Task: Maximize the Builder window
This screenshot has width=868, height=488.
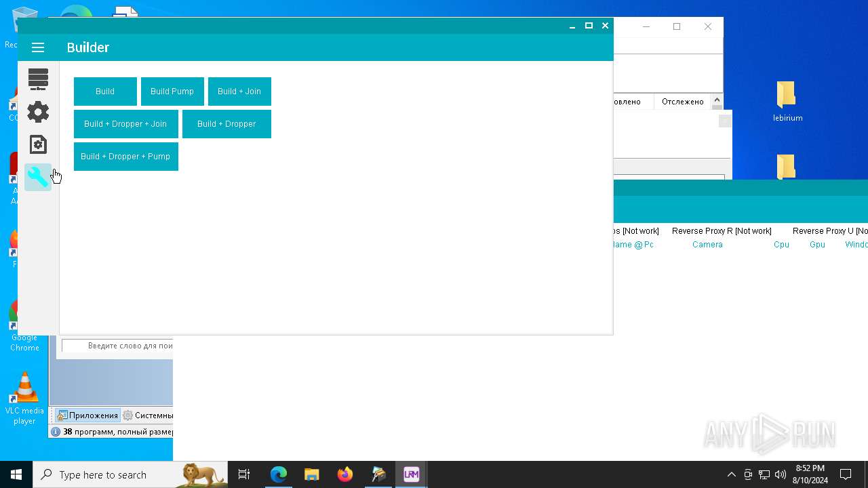Action: point(589,26)
